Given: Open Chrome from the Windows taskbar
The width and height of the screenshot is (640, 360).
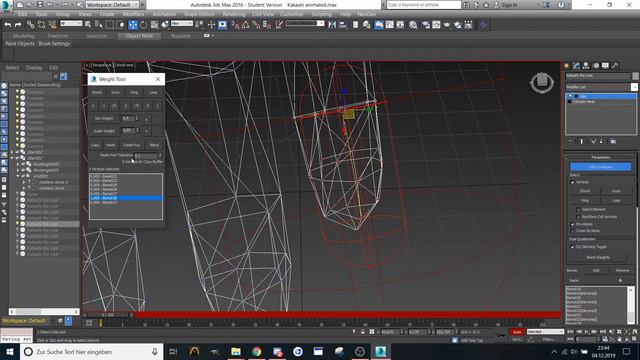Looking at the screenshot, I should point(256,351).
